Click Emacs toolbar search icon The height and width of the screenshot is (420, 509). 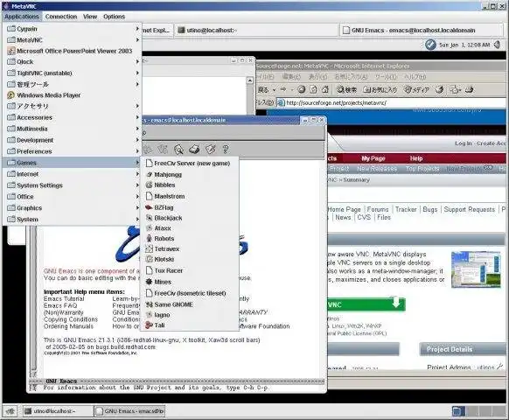point(178,150)
